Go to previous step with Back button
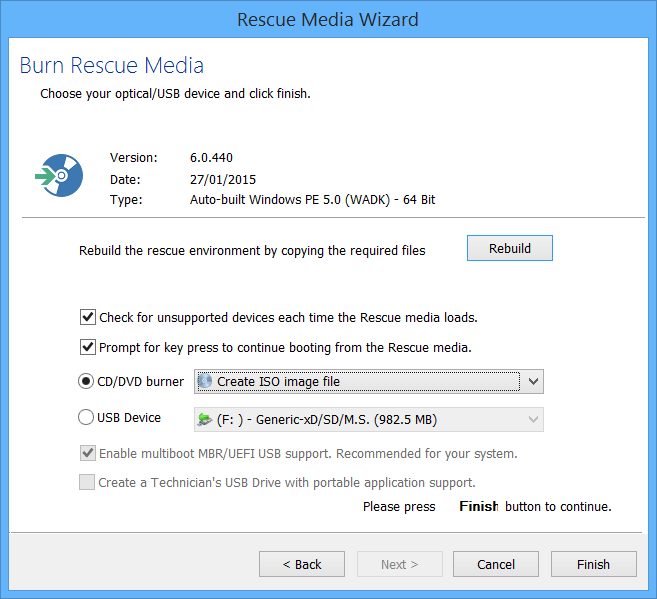The height and width of the screenshot is (599, 657). point(301,564)
